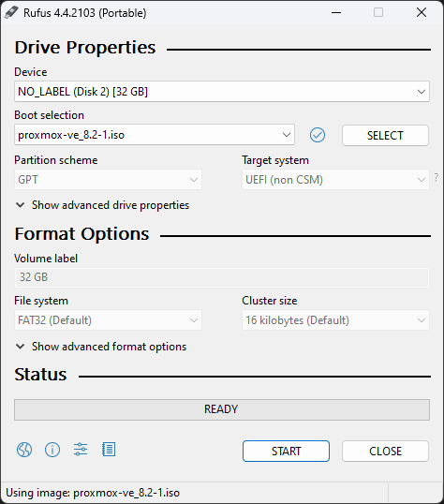
Task: Expand Show advanced format options
Action: click(x=101, y=347)
